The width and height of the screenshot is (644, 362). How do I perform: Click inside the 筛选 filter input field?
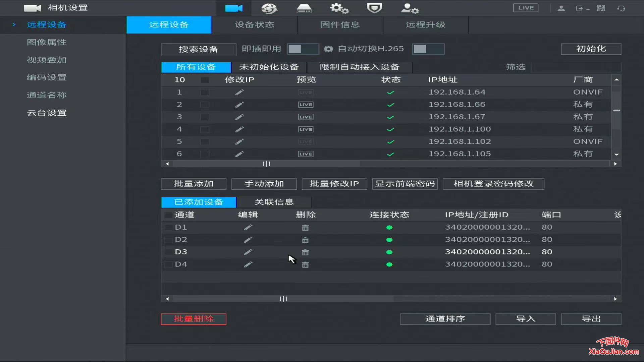click(576, 67)
